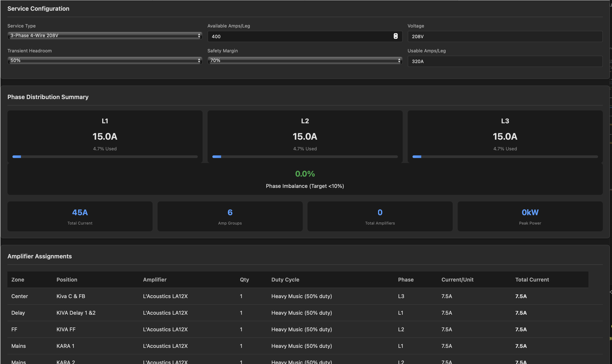Click the Delay zone cell
The width and height of the screenshot is (612, 364).
[18, 313]
